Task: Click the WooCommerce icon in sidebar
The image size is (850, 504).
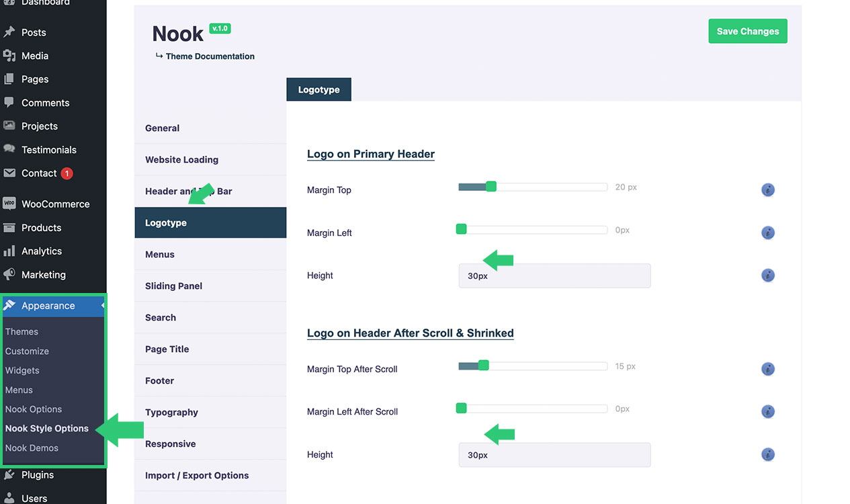Action: point(9,204)
